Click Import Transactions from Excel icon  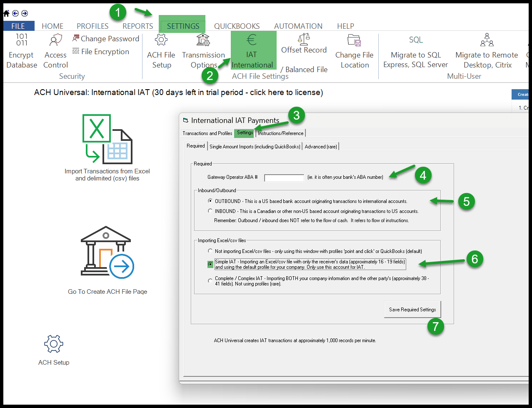pyautogui.click(x=107, y=140)
